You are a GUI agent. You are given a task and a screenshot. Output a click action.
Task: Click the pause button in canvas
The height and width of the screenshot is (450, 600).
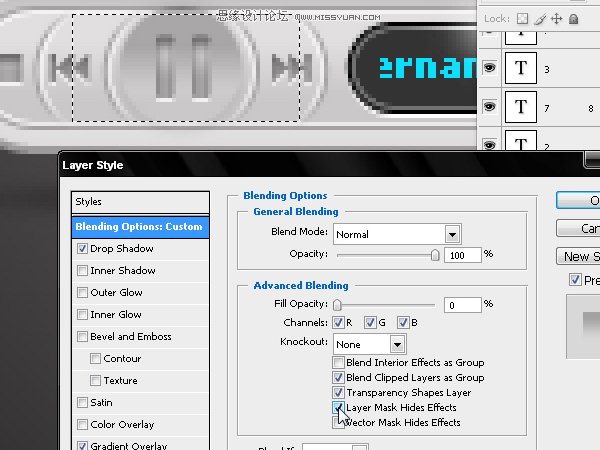pyautogui.click(x=183, y=68)
